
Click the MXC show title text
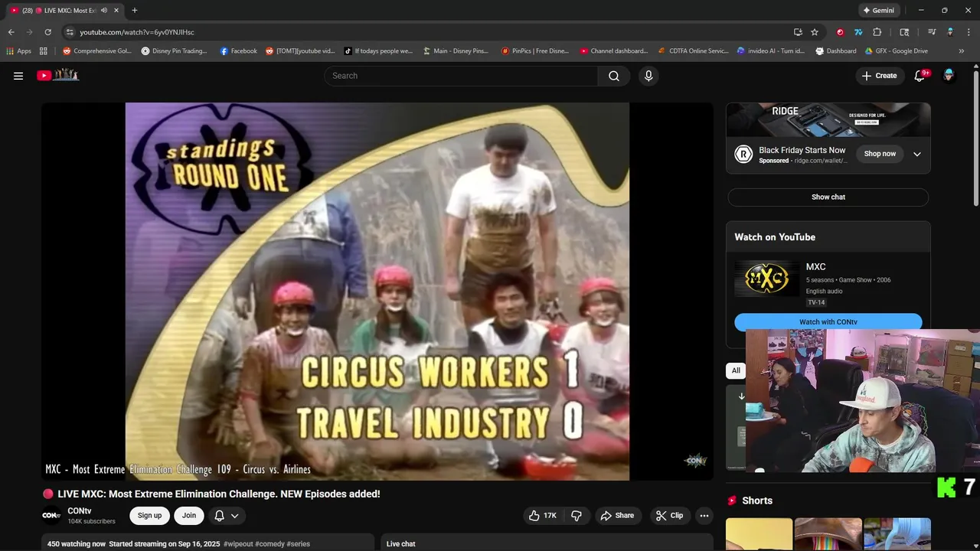pyautogui.click(x=815, y=267)
